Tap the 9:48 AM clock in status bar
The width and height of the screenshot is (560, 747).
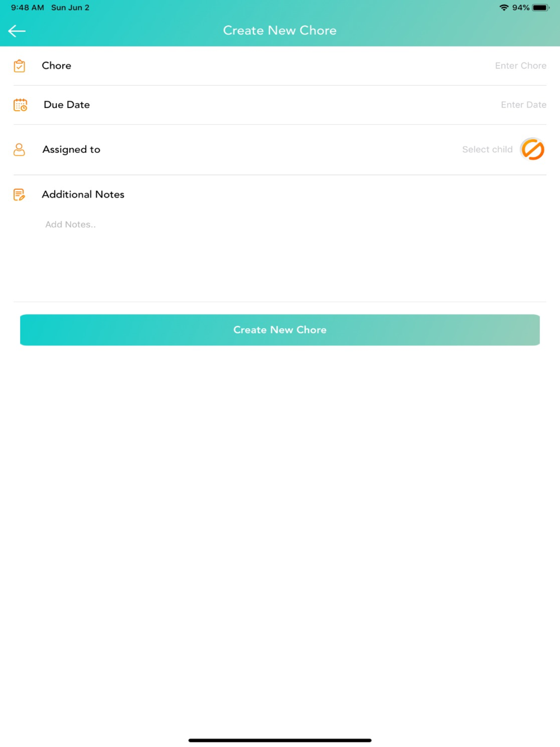[27, 8]
